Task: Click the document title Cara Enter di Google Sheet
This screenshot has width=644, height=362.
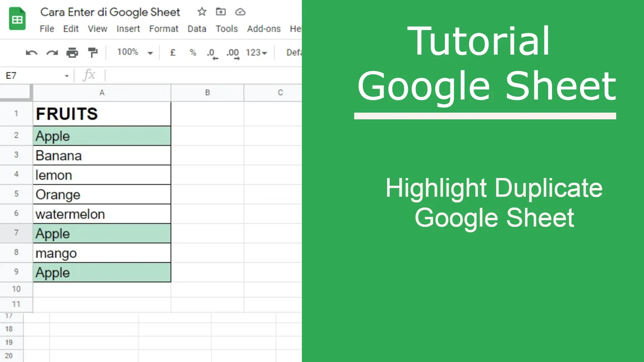Action: (110, 12)
